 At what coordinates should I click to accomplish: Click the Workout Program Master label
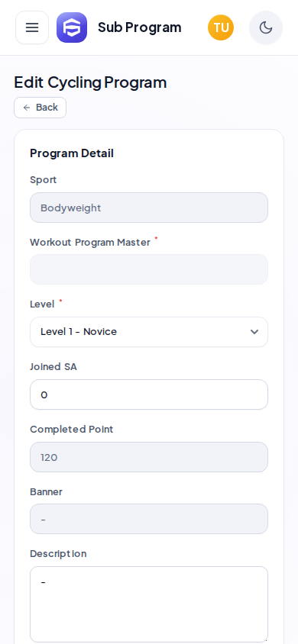pos(90,243)
